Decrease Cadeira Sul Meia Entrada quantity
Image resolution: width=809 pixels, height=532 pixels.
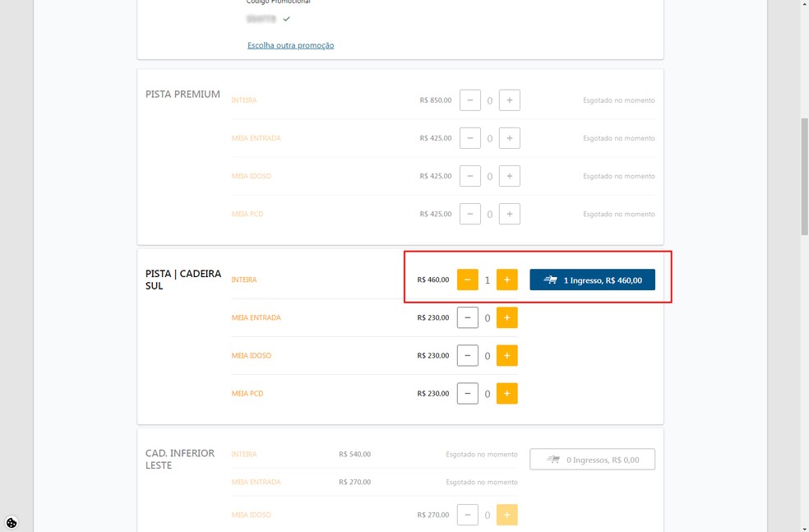[x=468, y=318]
